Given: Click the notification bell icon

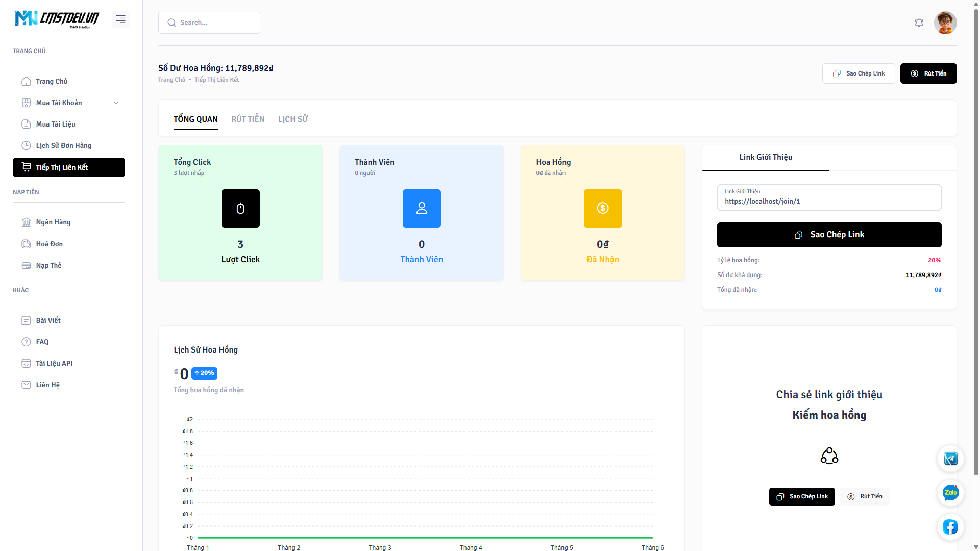Looking at the screenshot, I should click(919, 23).
